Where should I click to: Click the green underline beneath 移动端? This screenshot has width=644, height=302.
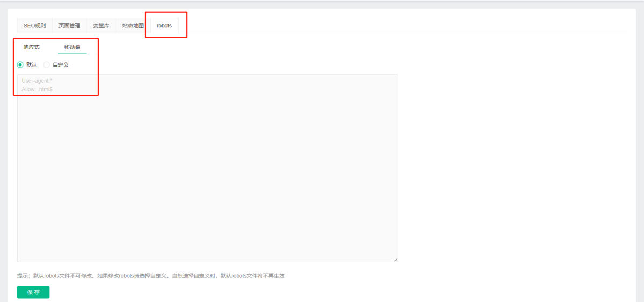click(x=72, y=54)
